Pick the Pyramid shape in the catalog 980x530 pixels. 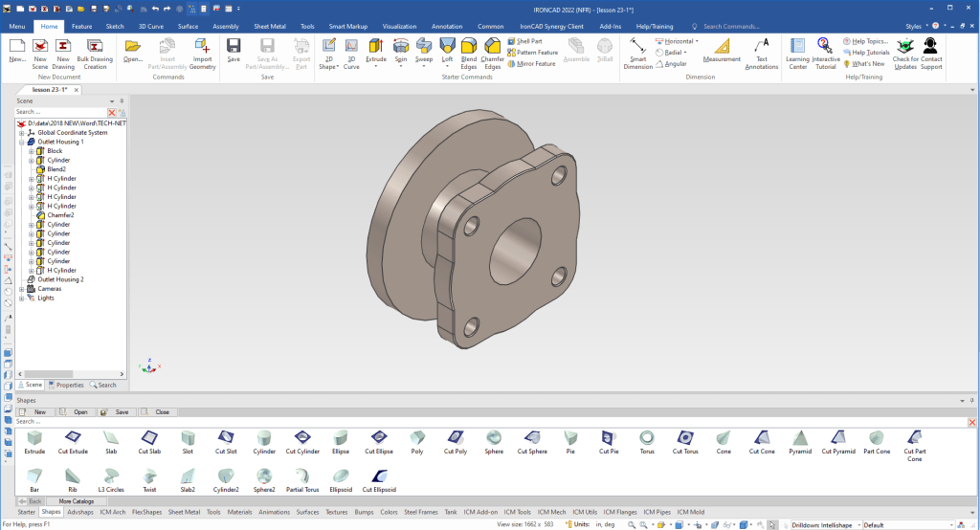799,442
